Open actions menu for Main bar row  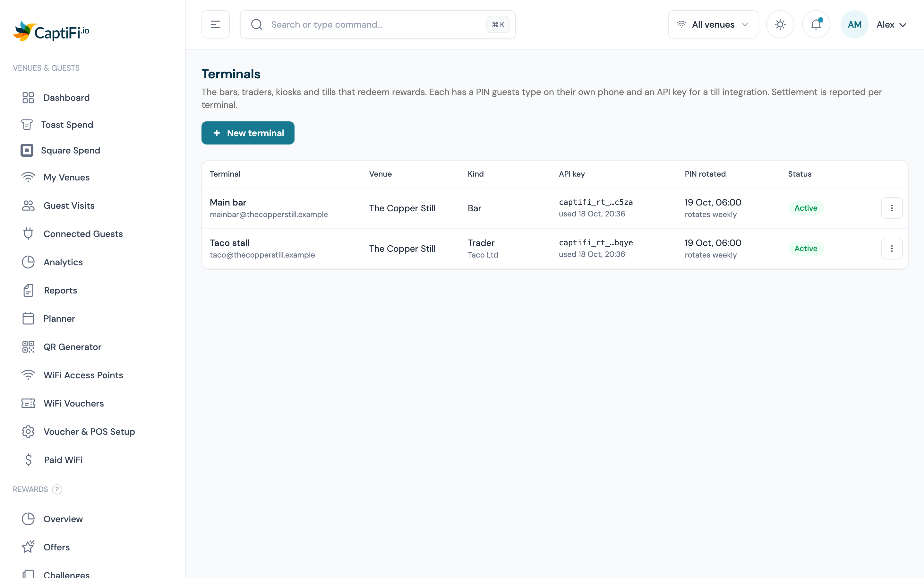tap(892, 208)
